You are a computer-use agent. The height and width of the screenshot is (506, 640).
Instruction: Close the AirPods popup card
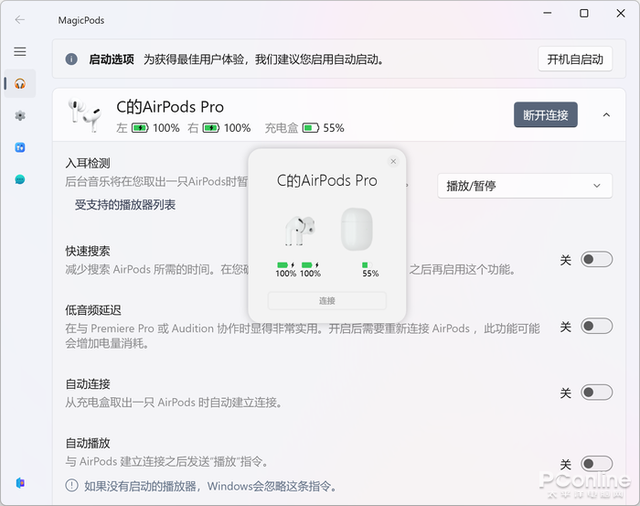[x=393, y=162]
